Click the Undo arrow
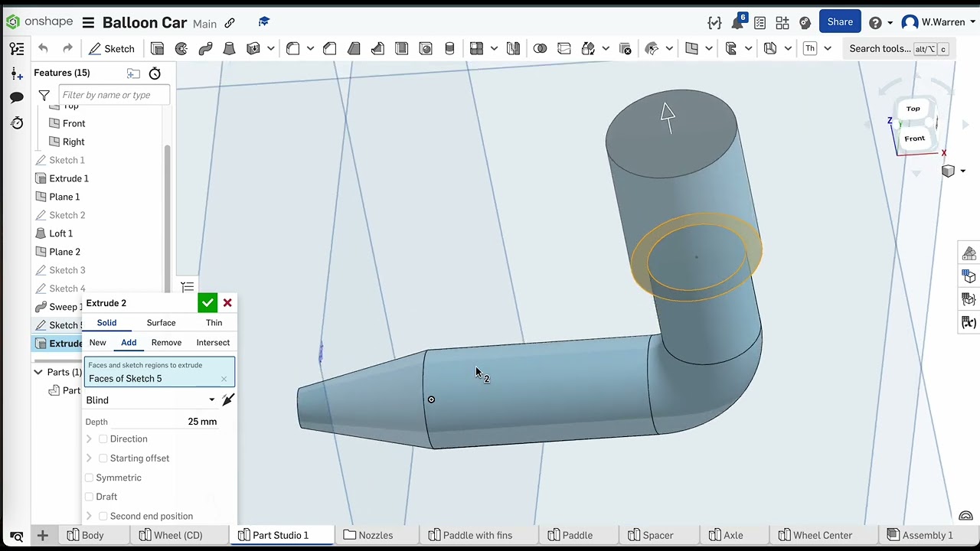Image resolution: width=980 pixels, height=551 pixels. [43, 49]
